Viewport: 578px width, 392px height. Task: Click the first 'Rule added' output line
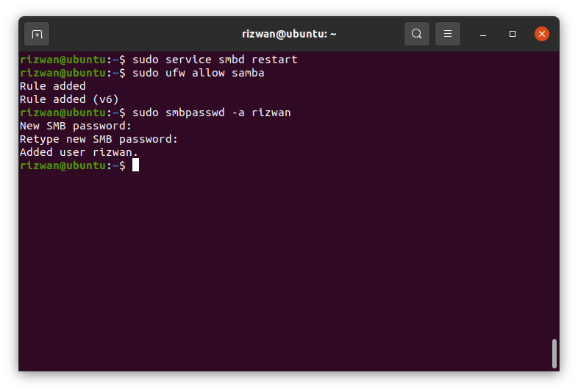coord(53,86)
